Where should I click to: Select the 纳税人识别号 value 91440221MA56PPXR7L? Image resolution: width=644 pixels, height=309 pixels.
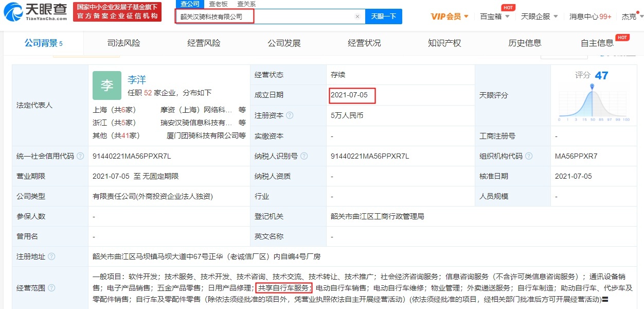tap(370, 156)
